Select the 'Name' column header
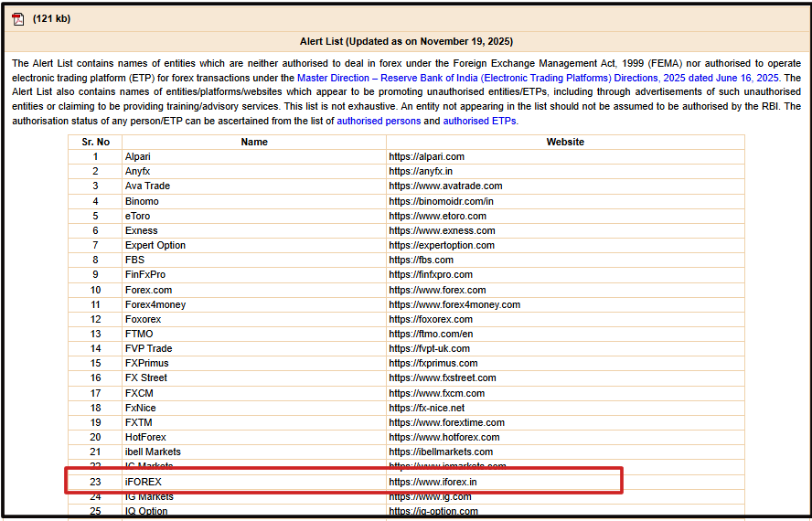The width and height of the screenshot is (812, 521). [254, 142]
